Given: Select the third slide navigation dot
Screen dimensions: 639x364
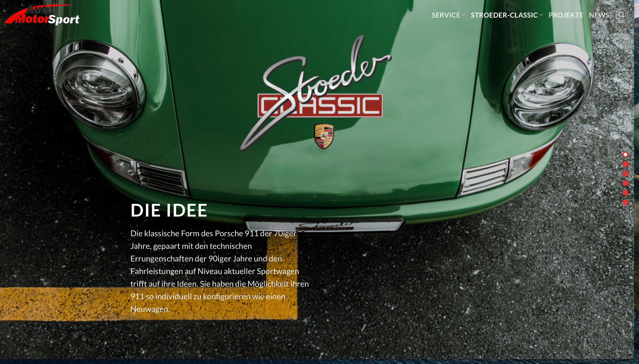Looking at the screenshot, I should pos(625,174).
